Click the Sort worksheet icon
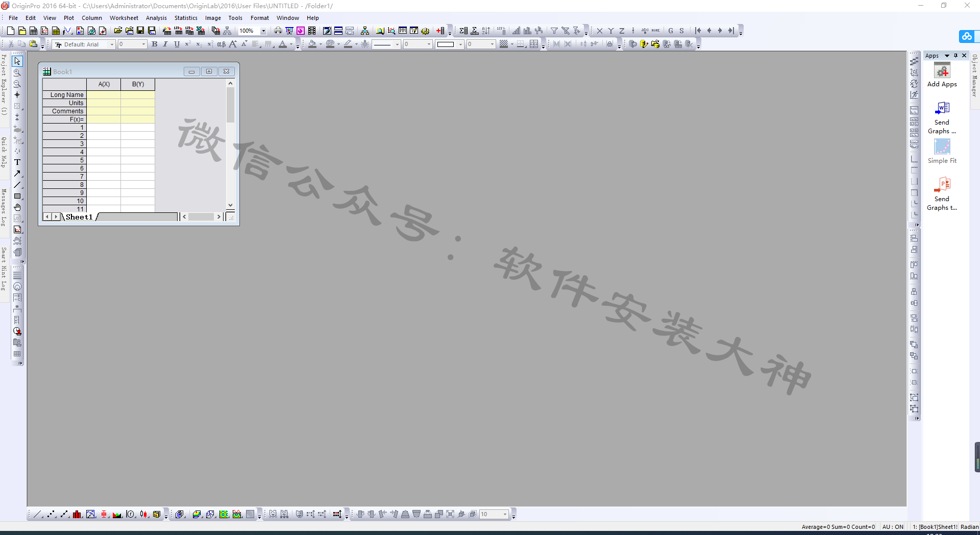Viewport: 980px width, 535px height. tap(486, 31)
